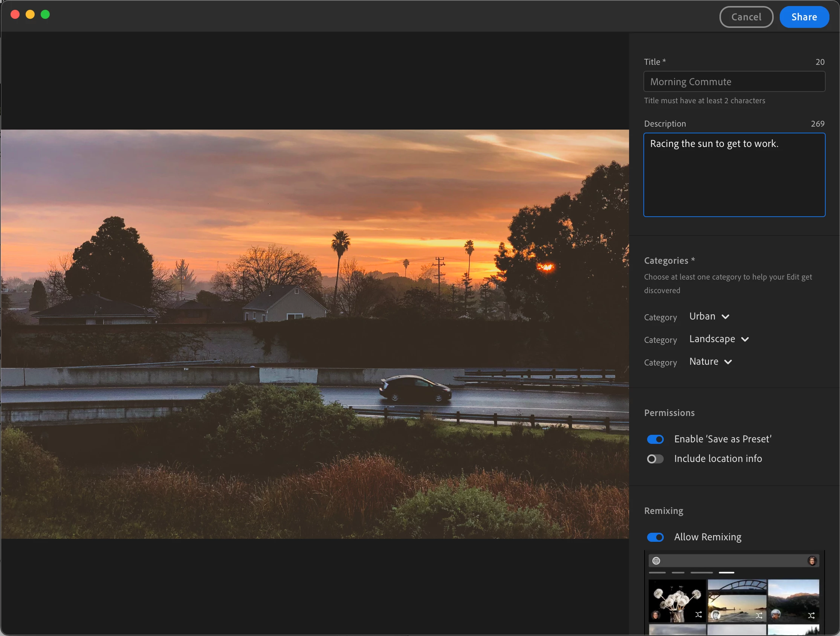Click remix shuffle icon on mountain photo
This screenshot has height=636, width=840.
pyautogui.click(x=811, y=615)
